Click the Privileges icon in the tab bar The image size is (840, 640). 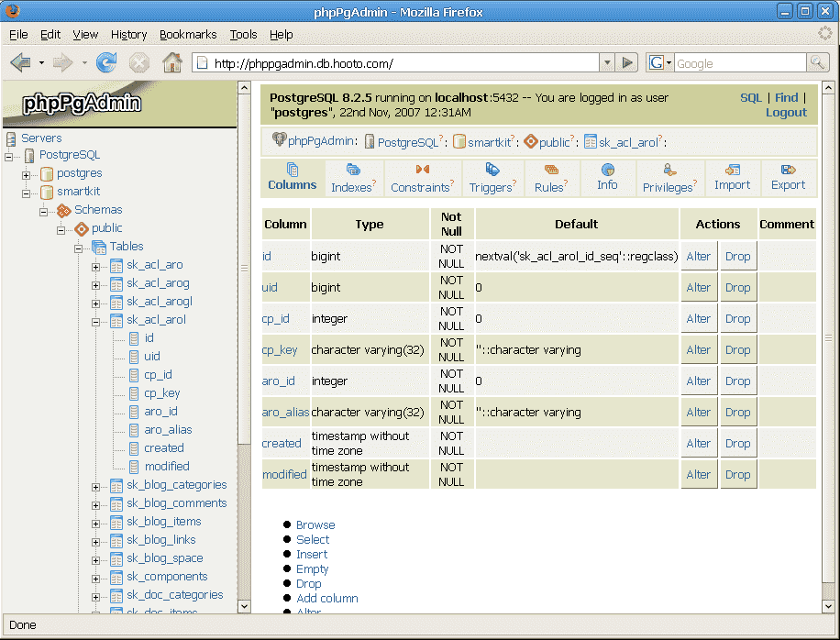(x=669, y=170)
